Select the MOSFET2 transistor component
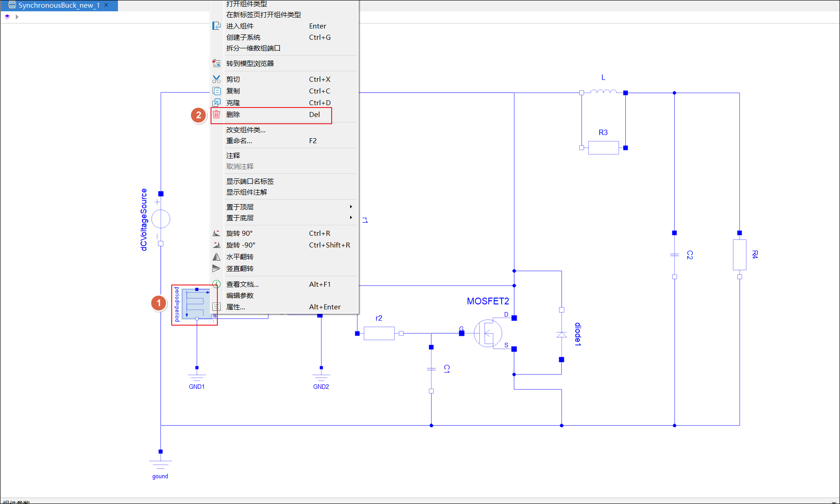Image resolution: width=840 pixels, height=504 pixels. coord(488,333)
